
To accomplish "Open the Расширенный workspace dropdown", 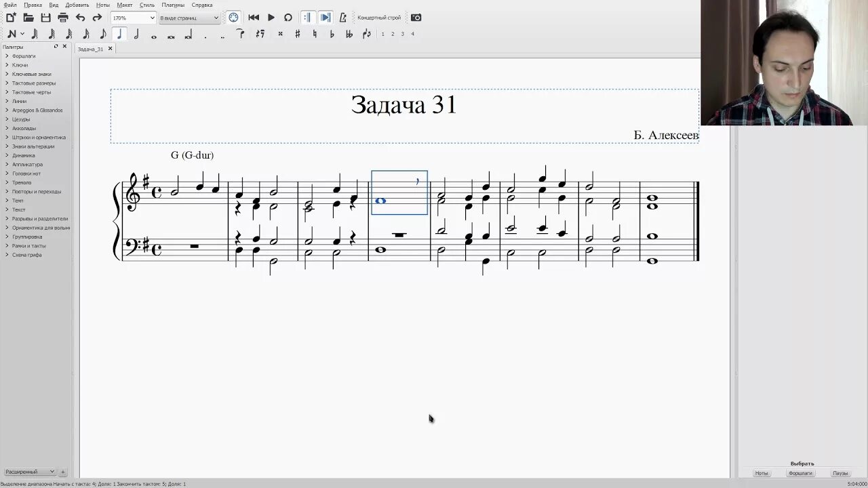I will [x=30, y=472].
